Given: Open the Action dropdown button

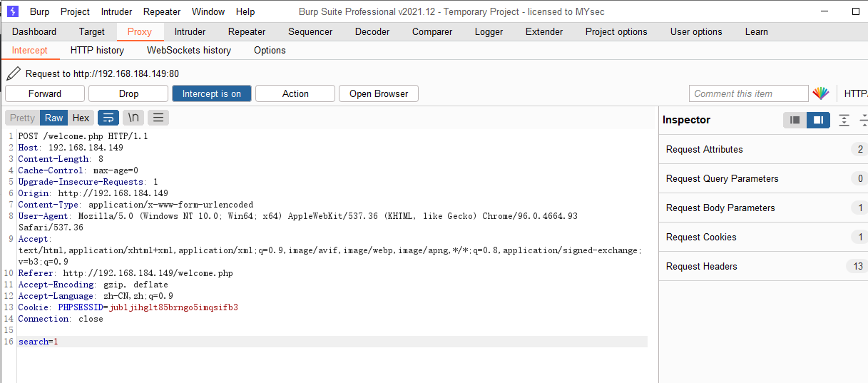Looking at the screenshot, I should pos(295,93).
